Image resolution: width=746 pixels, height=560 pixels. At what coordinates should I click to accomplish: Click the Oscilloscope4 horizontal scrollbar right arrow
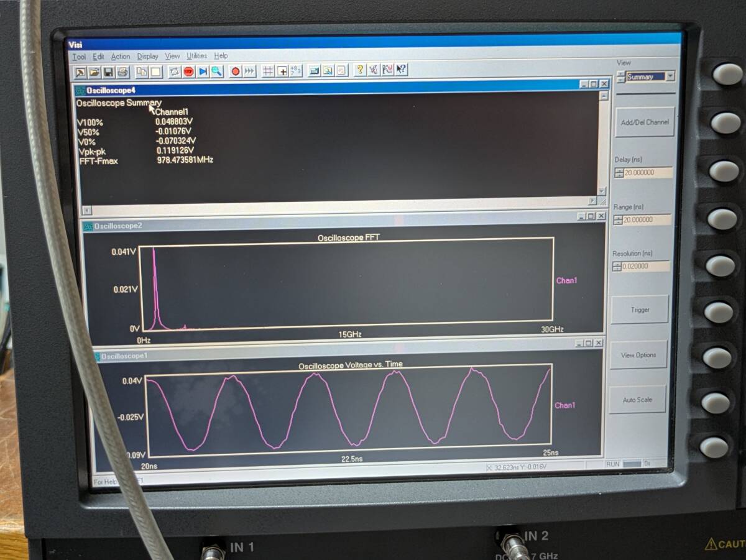coord(592,201)
